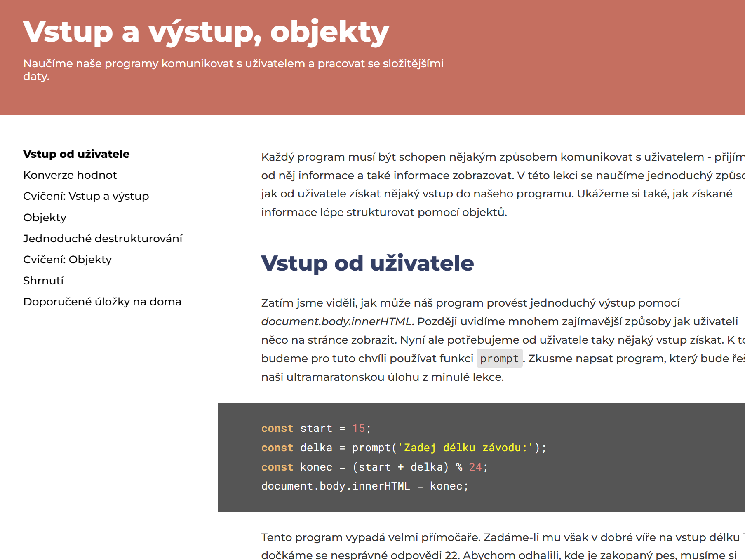Jump to the 'Shrnutí' section
The height and width of the screenshot is (560, 745).
(43, 280)
